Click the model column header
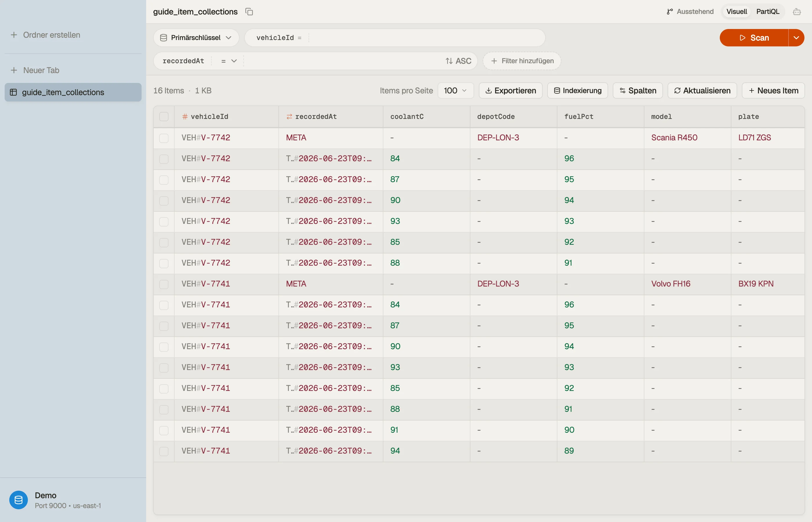The width and height of the screenshot is (812, 522). click(x=687, y=117)
